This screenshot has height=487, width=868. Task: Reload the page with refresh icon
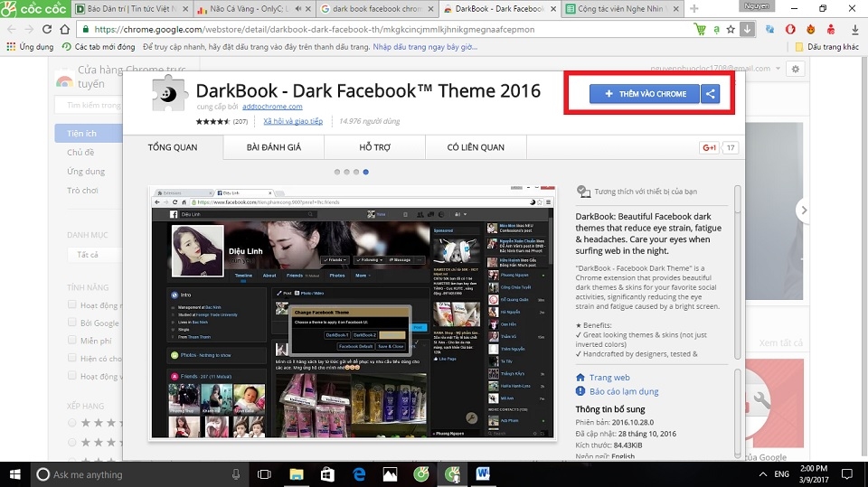(x=46, y=29)
